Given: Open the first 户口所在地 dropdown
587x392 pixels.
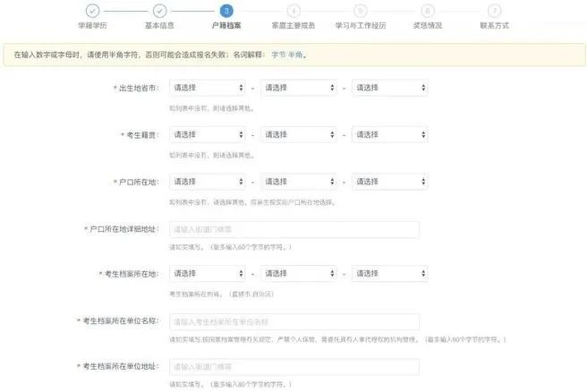Looking at the screenshot, I should (x=208, y=182).
